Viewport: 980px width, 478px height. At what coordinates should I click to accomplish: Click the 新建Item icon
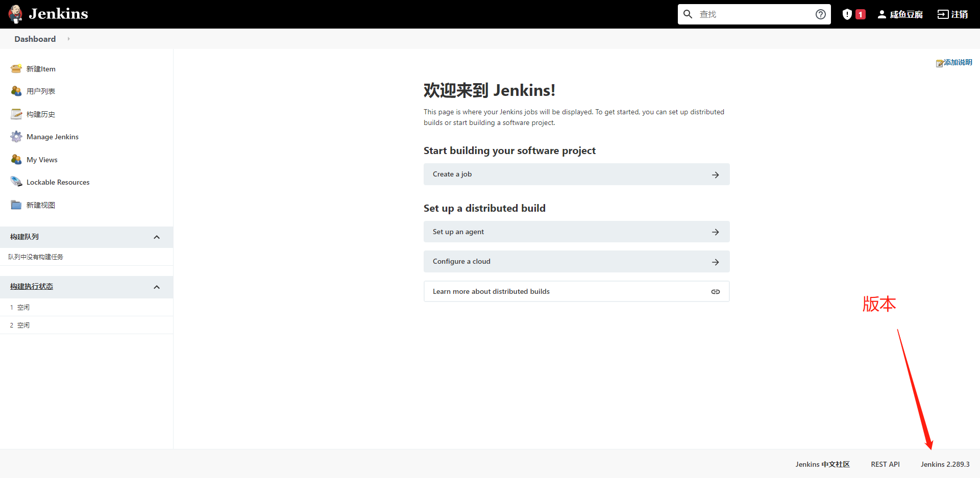click(x=16, y=69)
